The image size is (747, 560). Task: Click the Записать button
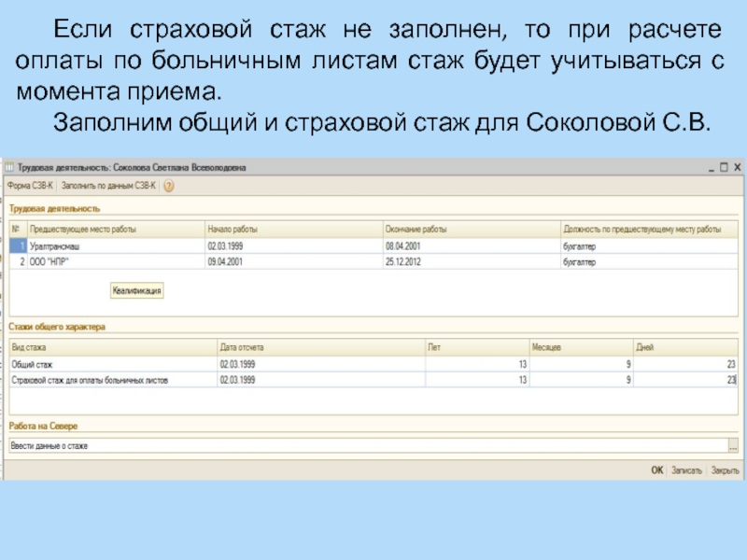tap(686, 470)
